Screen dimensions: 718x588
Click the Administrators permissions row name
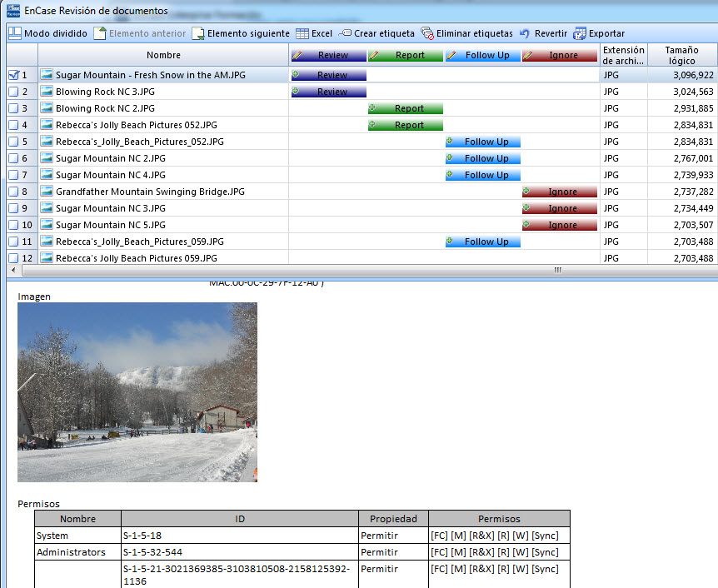tap(71, 552)
